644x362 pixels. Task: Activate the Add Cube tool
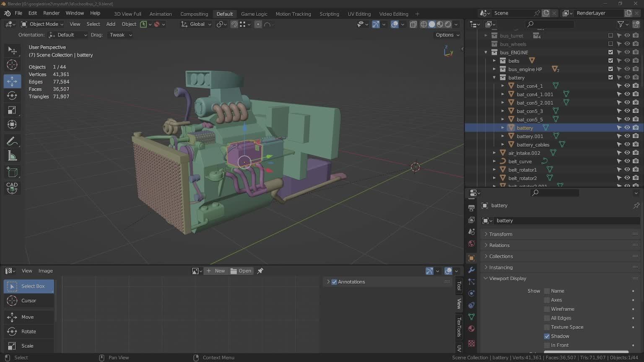pos(12,172)
